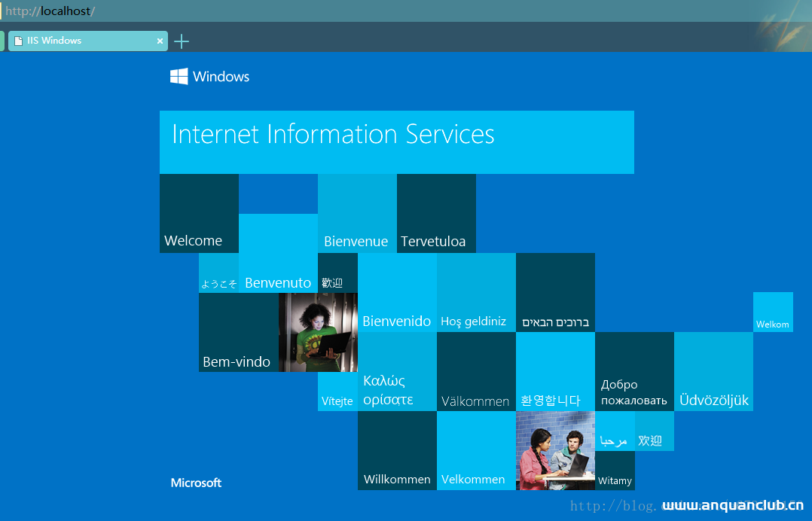812x521 pixels.
Task: Click the photo of woman holding laptop
Action: tap(318, 332)
